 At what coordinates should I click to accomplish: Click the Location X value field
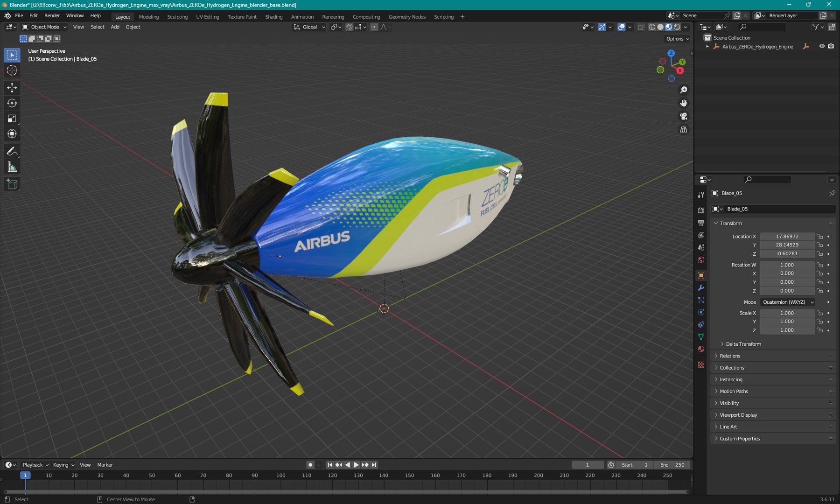(787, 237)
